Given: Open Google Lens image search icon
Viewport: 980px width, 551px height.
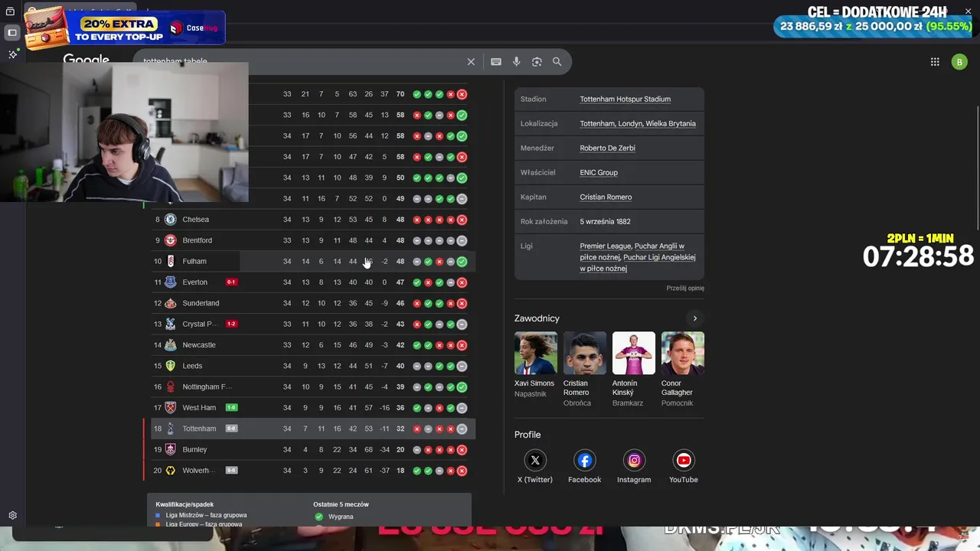Looking at the screenshot, I should [x=537, y=62].
